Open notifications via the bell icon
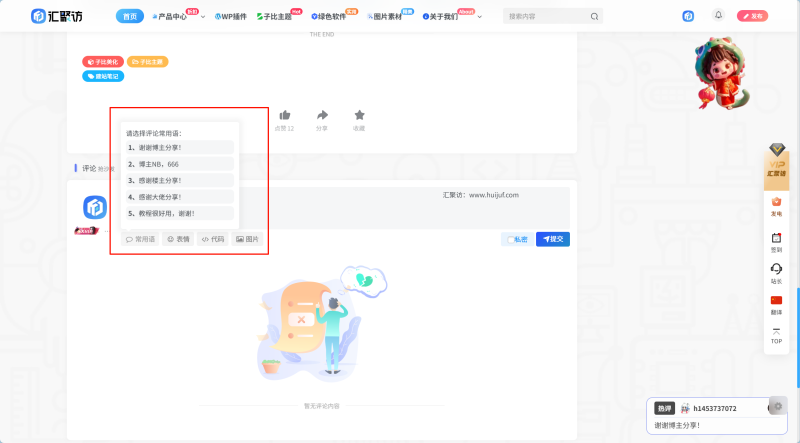Screen dimensions: 800x443 click(x=718, y=16)
